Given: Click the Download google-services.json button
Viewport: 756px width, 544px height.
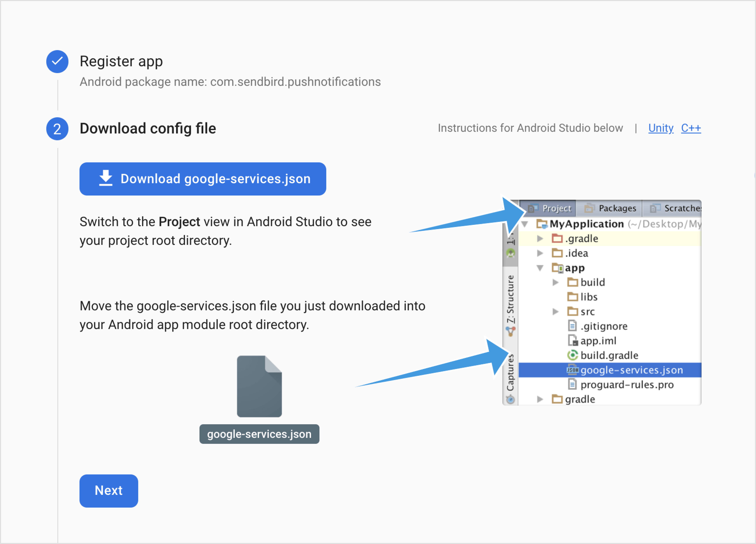Looking at the screenshot, I should pyautogui.click(x=203, y=179).
